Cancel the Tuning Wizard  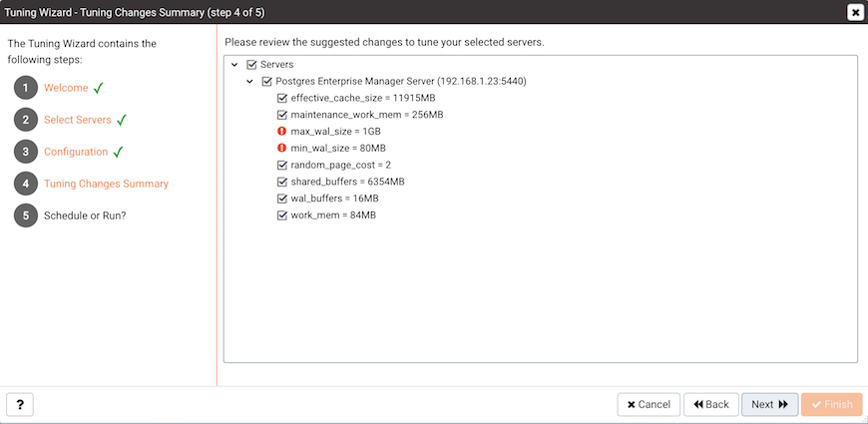[x=649, y=405]
